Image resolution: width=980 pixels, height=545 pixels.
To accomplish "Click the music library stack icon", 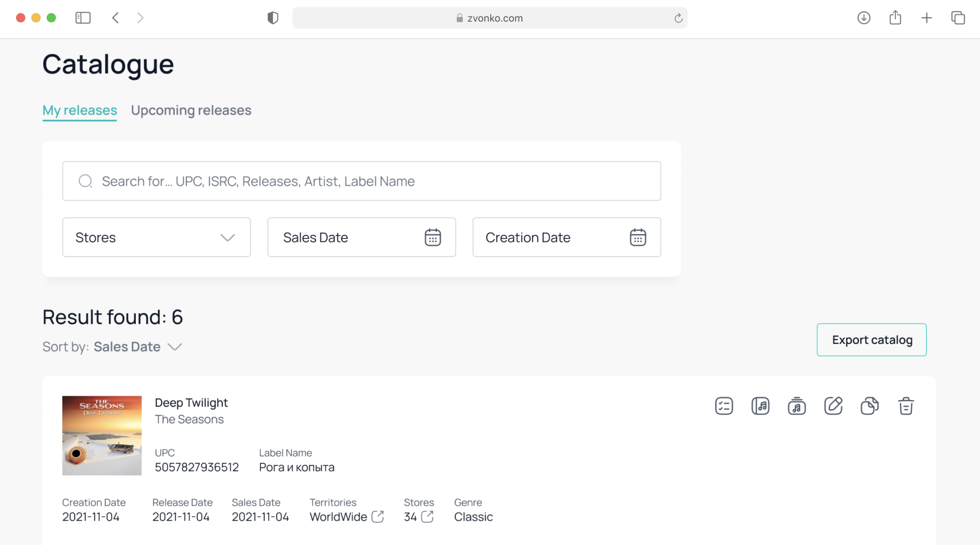I will click(797, 406).
